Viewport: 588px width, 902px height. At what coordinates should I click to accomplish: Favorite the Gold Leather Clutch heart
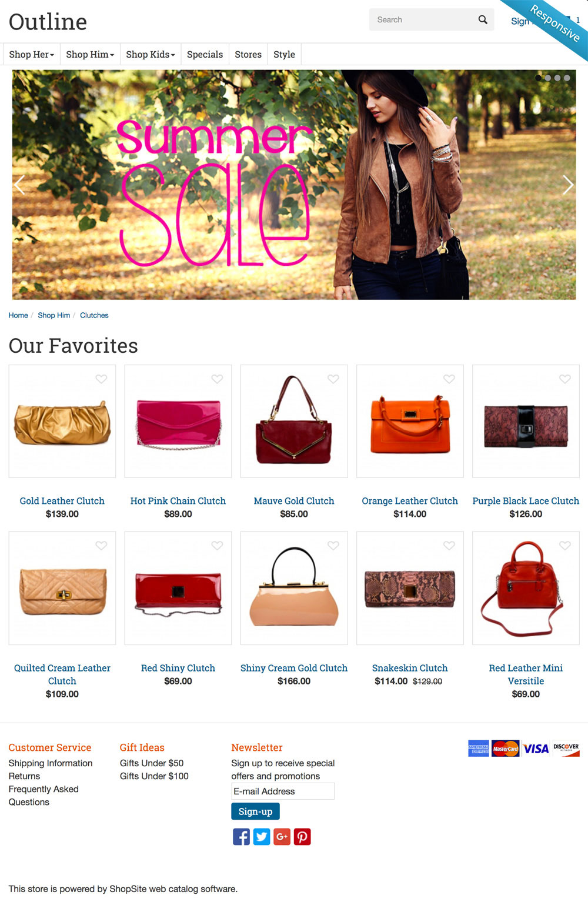pos(101,379)
